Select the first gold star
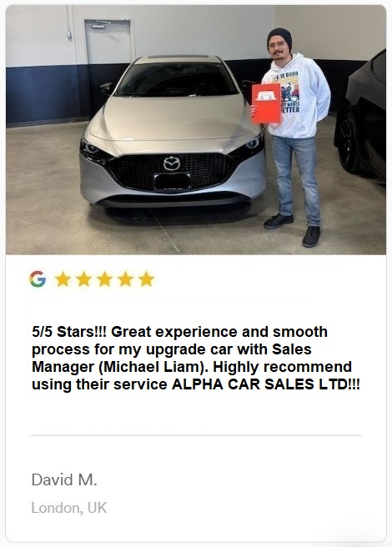The width and height of the screenshot is (392, 547). (63, 279)
